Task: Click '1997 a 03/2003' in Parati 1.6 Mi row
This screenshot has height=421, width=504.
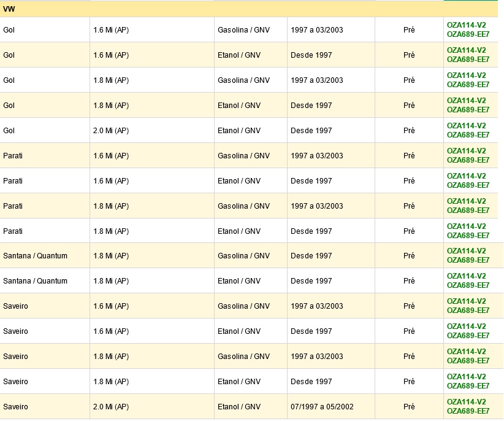Action: (316, 156)
